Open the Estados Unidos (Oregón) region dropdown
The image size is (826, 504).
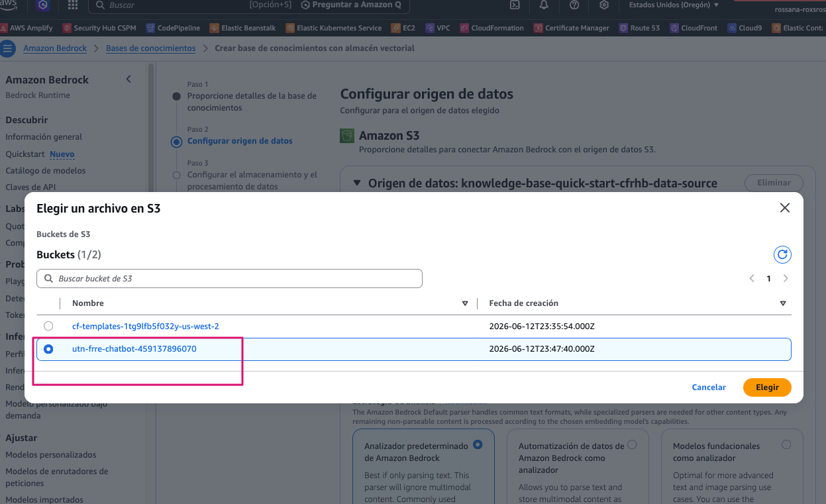[x=674, y=5]
